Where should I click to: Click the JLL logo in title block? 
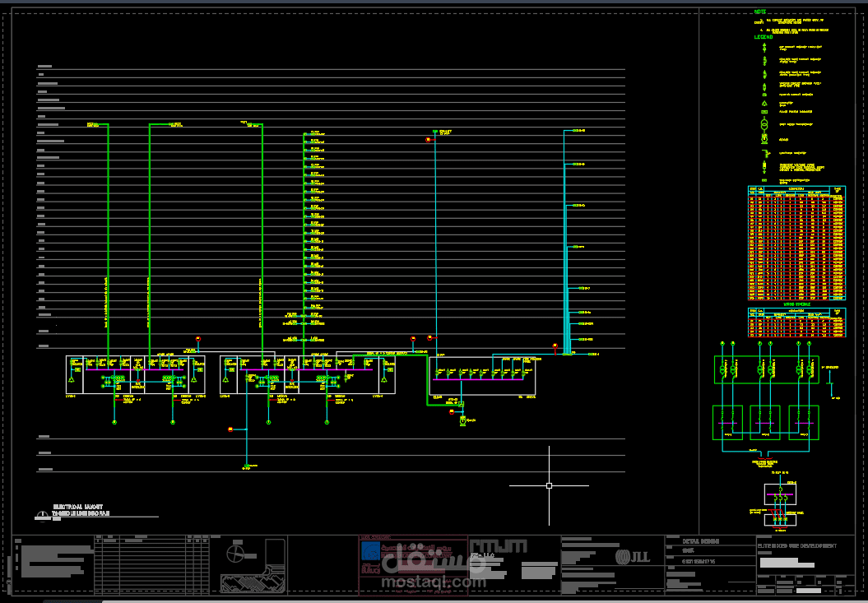coord(633,556)
